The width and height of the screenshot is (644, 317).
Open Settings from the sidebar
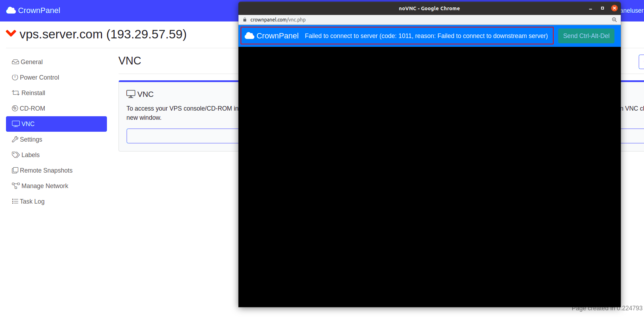click(56, 139)
